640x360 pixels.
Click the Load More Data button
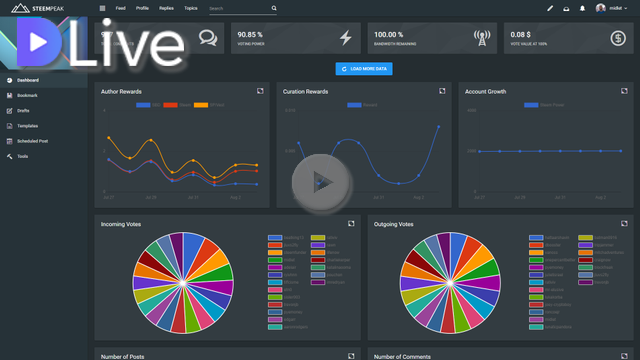tap(364, 69)
